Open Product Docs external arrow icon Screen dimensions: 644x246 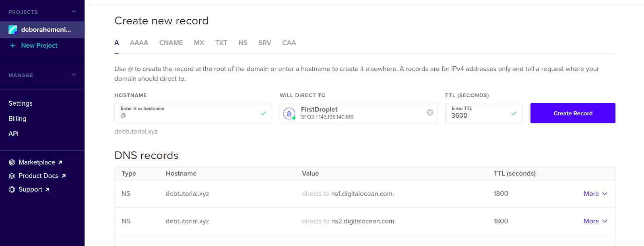(x=64, y=176)
